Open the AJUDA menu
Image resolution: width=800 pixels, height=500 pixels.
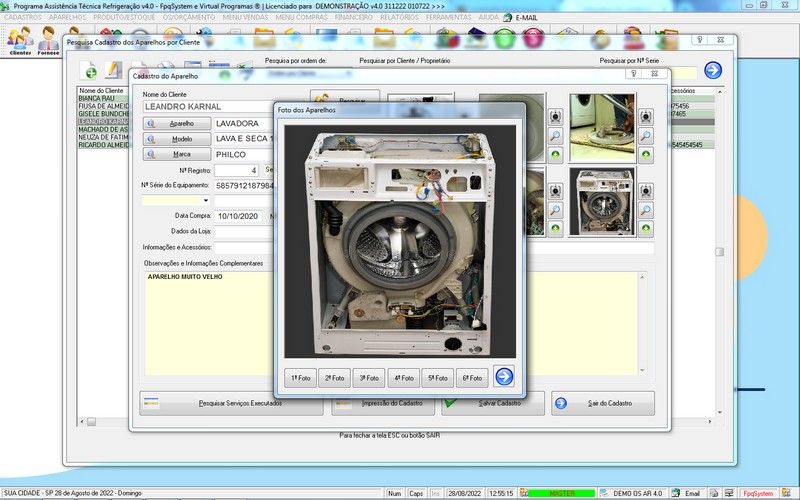pos(491,17)
